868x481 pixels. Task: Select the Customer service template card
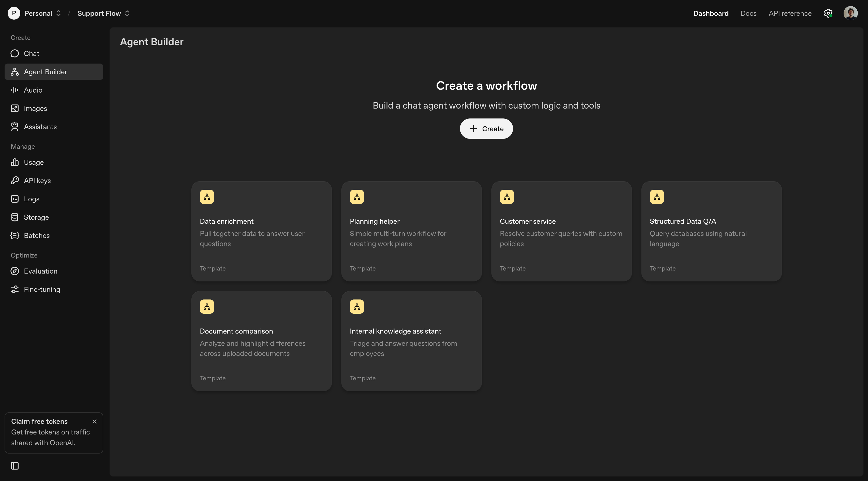(x=561, y=231)
